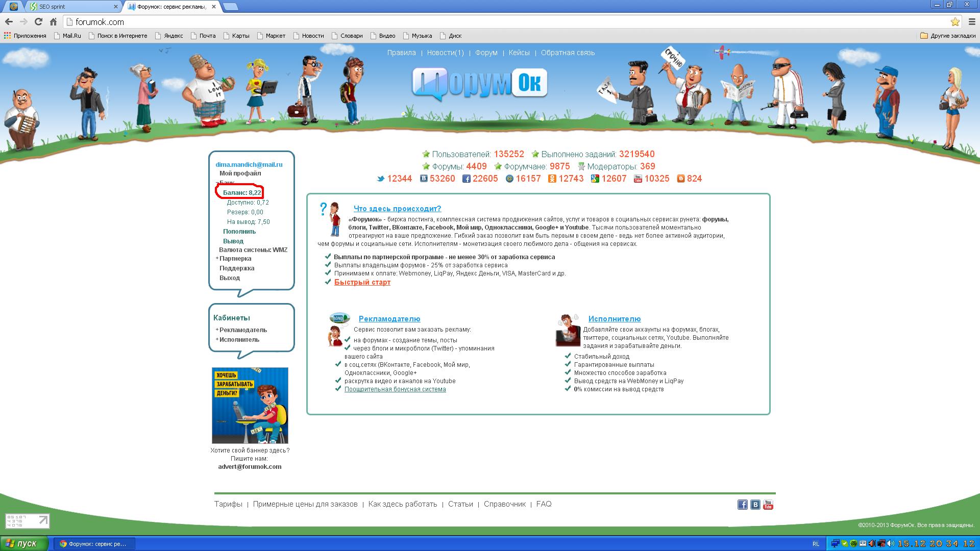This screenshot has width=980, height=551.
Task: Click the Moy Mir @ icon by 16157
Action: pyautogui.click(x=509, y=179)
